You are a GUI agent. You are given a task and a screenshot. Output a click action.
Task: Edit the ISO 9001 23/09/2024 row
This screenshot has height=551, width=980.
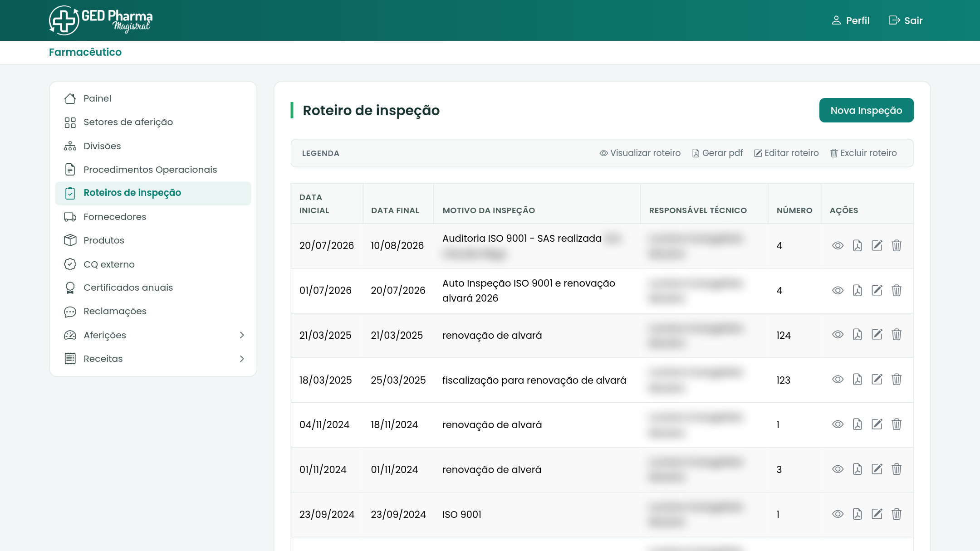coord(877,514)
